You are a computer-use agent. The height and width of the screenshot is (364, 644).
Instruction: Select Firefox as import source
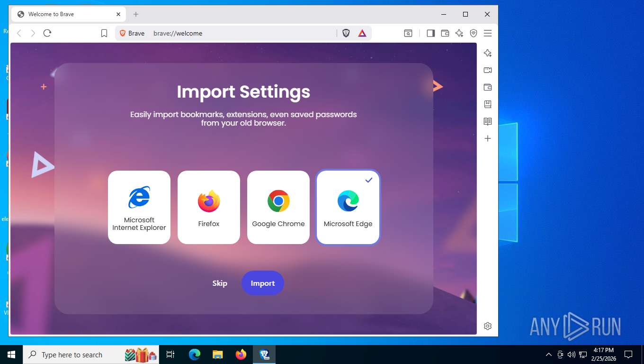[209, 207]
